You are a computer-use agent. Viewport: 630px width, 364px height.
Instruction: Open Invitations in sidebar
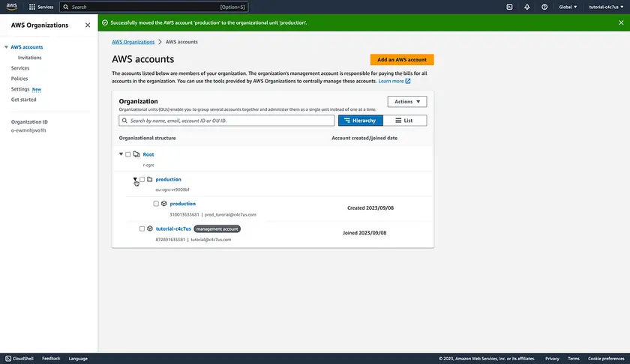pos(30,58)
